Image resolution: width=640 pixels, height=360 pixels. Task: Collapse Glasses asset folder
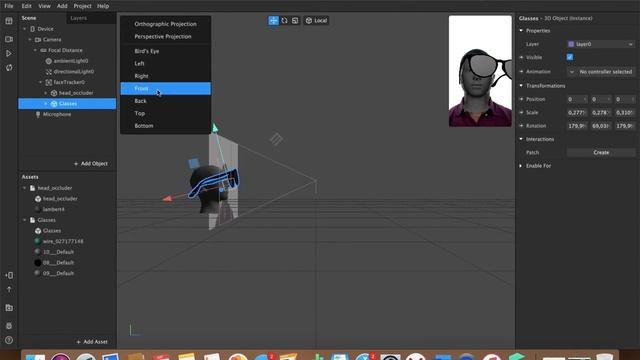point(25,220)
